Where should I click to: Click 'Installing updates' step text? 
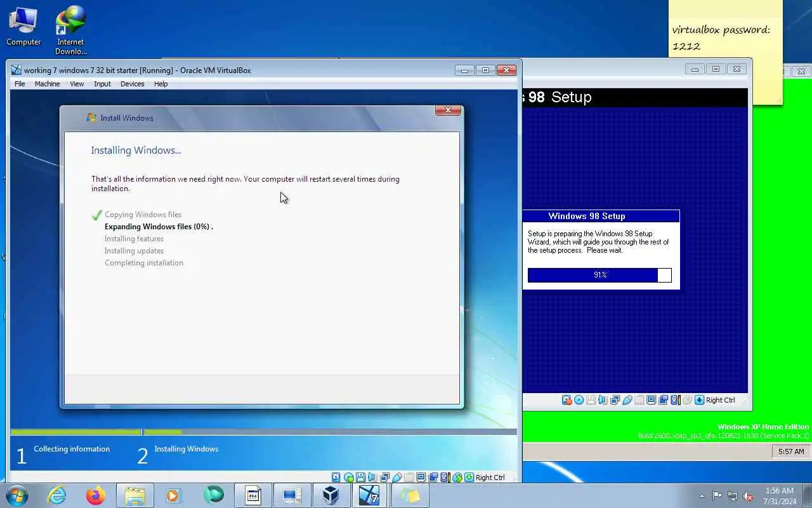(x=134, y=251)
